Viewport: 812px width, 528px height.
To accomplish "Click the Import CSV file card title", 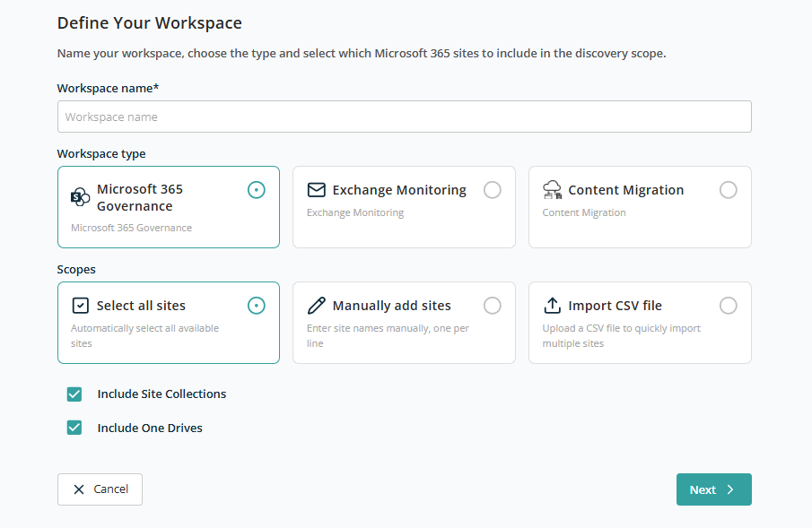I will coord(615,306).
